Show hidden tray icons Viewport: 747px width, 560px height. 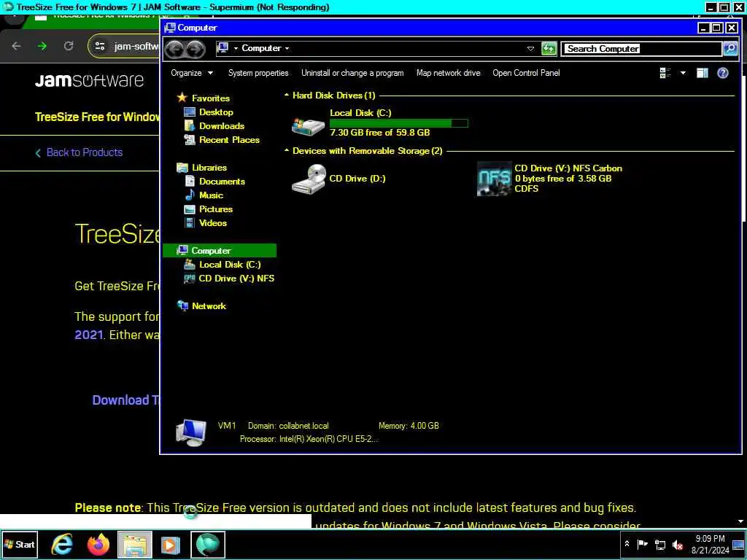pos(627,544)
